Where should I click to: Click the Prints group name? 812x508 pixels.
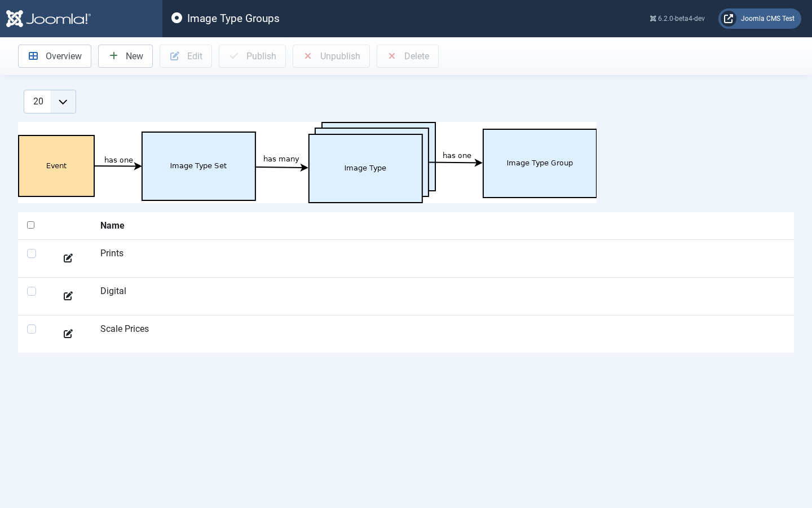pos(112,253)
